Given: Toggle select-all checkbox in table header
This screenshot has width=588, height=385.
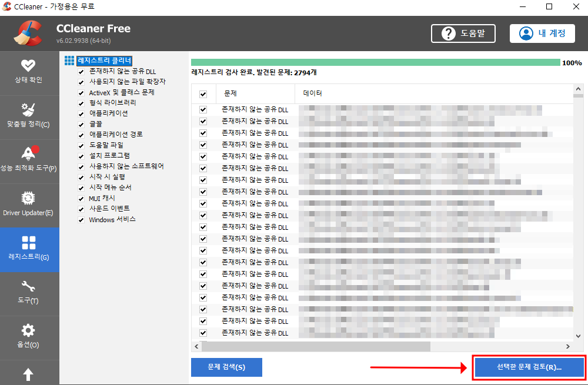Looking at the screenshot, I should (x=203, y=94).
